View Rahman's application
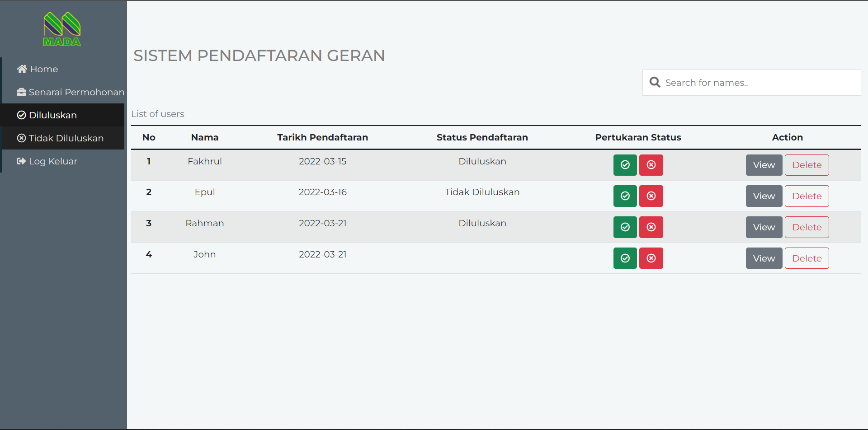The height and width of the screenshot is (430, 868). pyautogui.click(x=764, y=227)
